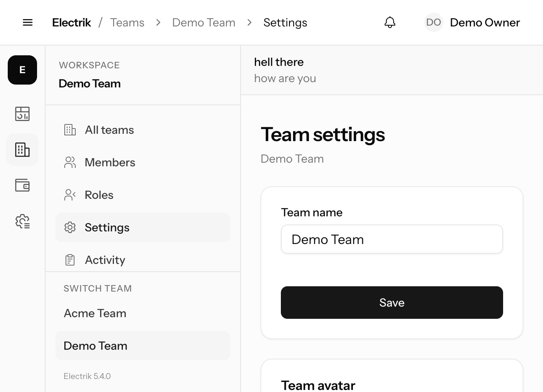Click the Electrik breadcrumb link
This screenshot has width=543, height=392.
click(71, 22)
